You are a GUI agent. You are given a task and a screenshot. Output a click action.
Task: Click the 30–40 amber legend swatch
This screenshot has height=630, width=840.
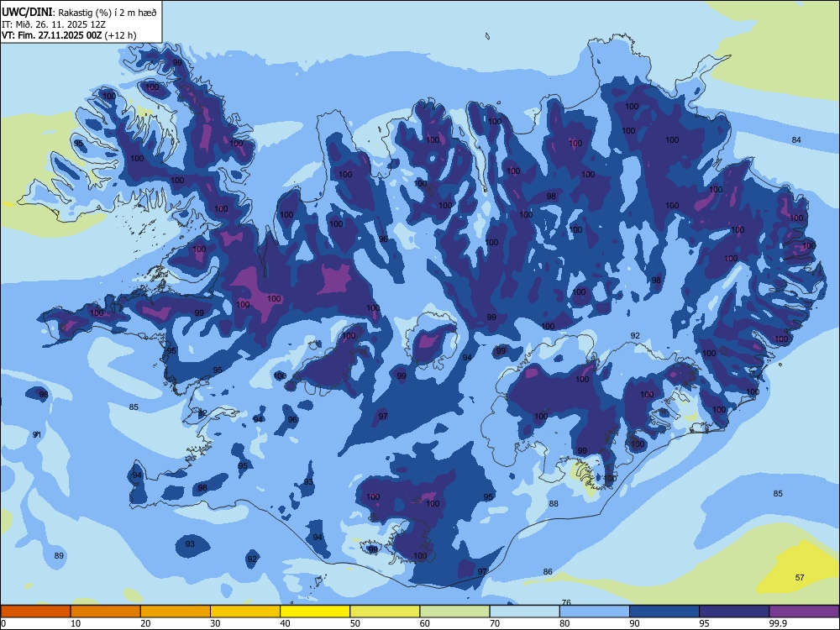(x=245, y=612)
